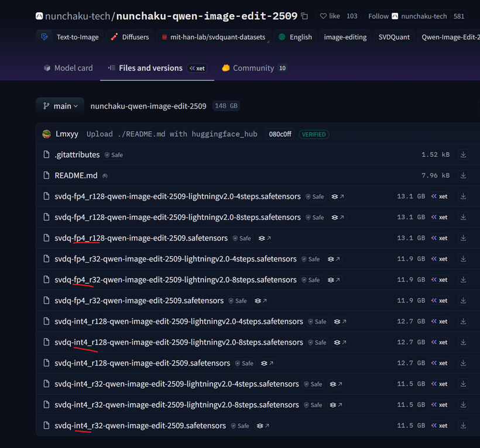Follow nunchaku-tech organization

click(x=378, y=16)
